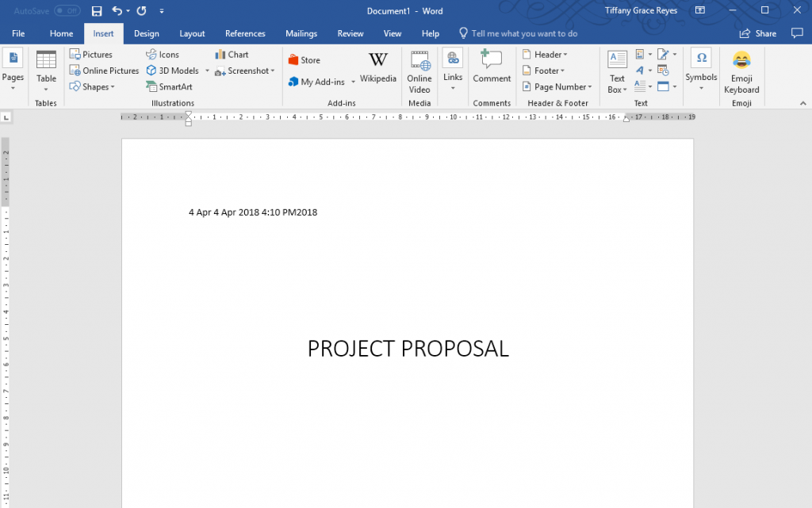Undo the last action

click(118, 10)
